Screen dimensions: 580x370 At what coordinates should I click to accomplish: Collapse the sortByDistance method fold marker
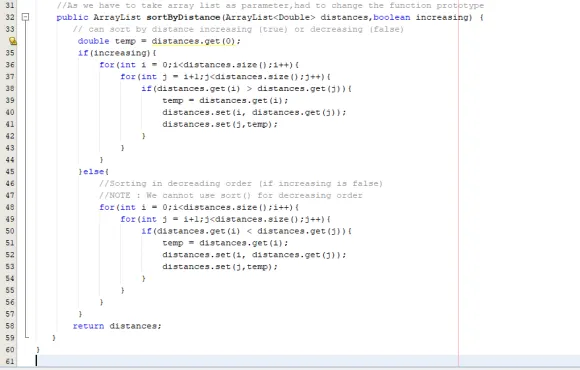click(x=25, y=17)
